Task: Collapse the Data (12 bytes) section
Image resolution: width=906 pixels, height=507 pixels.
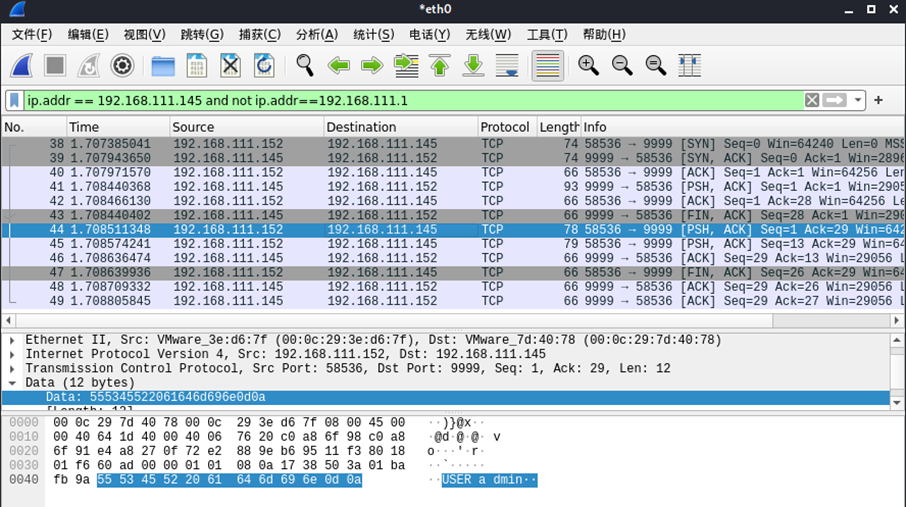Action: coord(12,383)
